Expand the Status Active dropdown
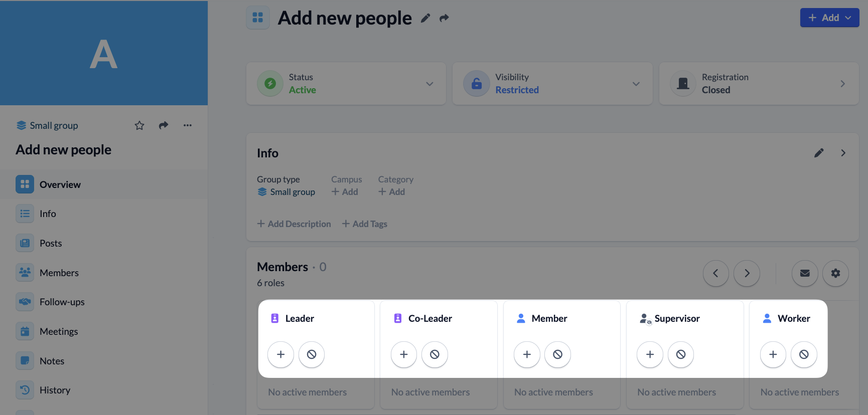 point(429,84)
